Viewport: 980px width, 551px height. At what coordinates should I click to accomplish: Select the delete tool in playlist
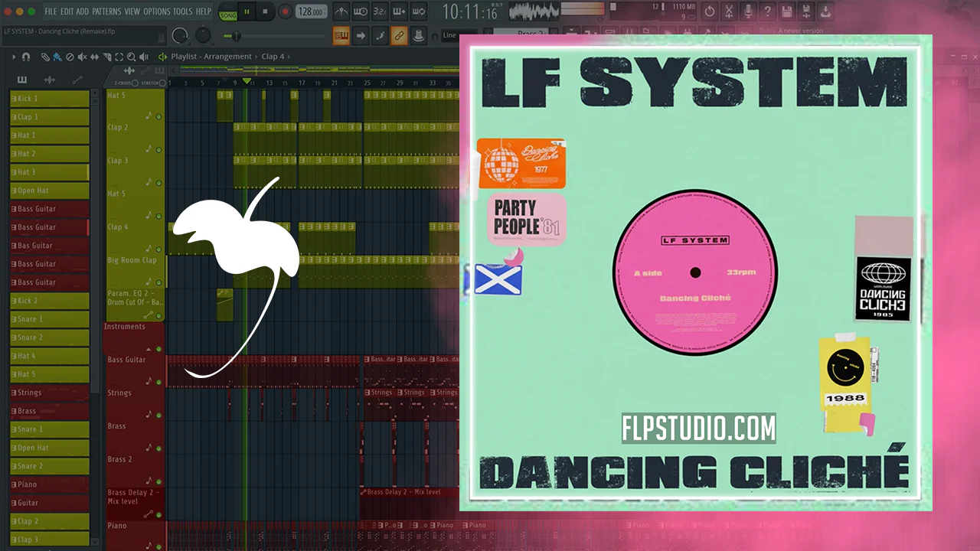pos(70,57)
